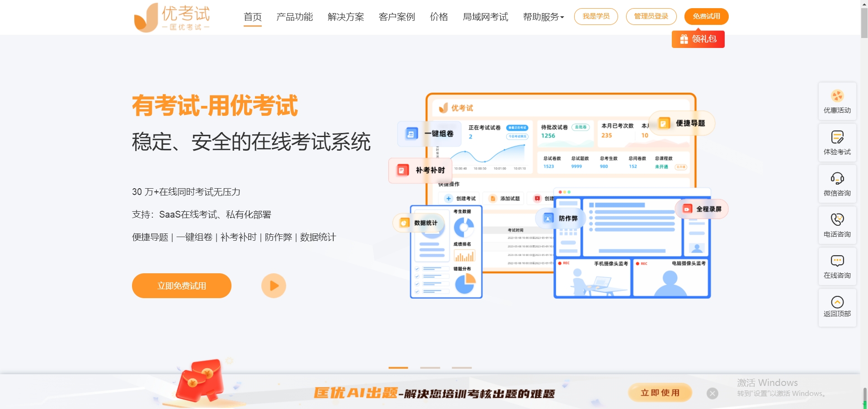
Task: Click the 我是学员 button
Action: pos(596,16)
